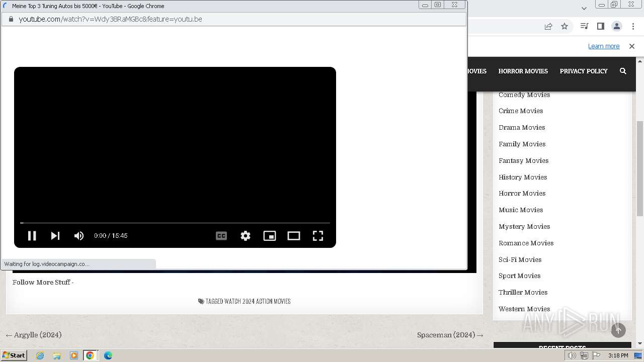Open Chrome media control icon

584,26
